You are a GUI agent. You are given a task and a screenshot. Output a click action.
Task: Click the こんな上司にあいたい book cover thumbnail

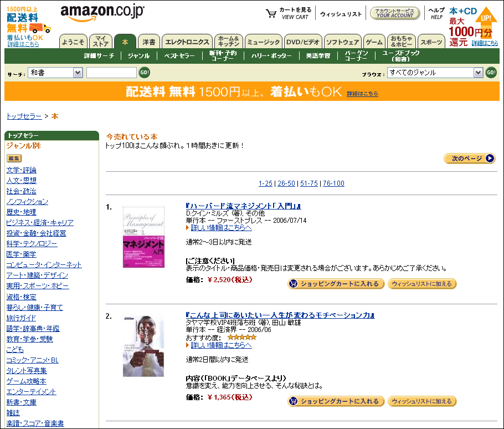[x=143, y=346]
